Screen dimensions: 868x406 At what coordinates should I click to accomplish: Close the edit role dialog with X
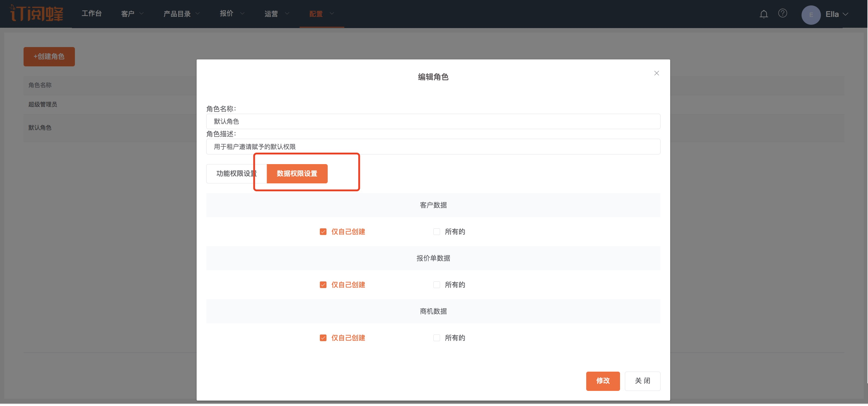(x=656, y=73)
